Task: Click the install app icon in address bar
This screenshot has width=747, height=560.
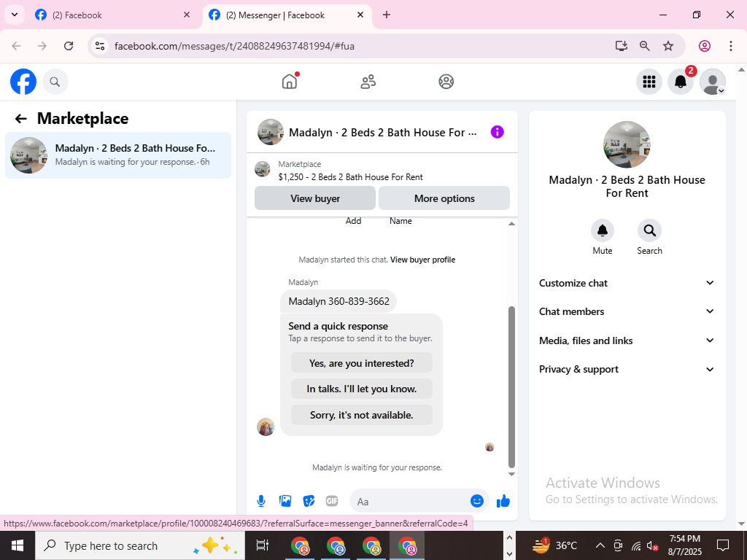Action: click(622, 46)
